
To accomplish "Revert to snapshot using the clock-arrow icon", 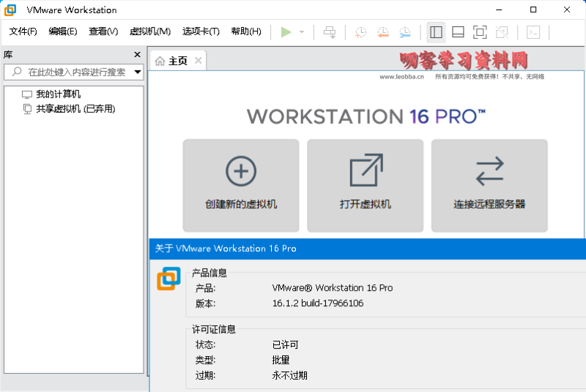I will pyautogui.click(x=382, y=32).
